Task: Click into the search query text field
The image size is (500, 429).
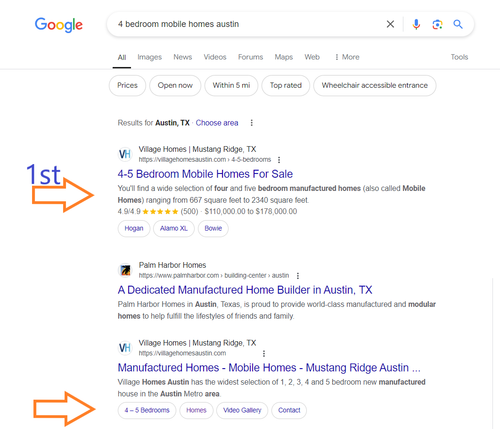Action: point(247,24)
